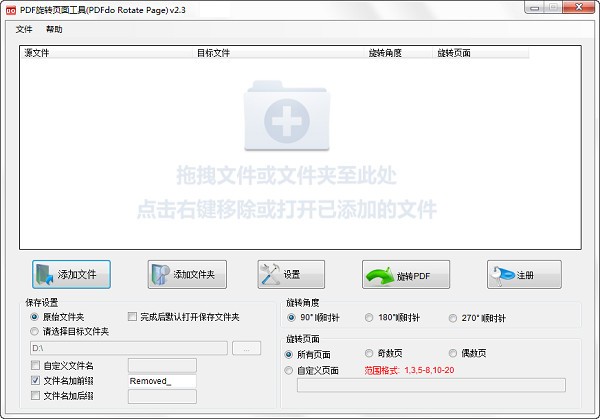600x419 pixels.
Task: Click the D:\ target folder path field
Action: click(129, 349)
